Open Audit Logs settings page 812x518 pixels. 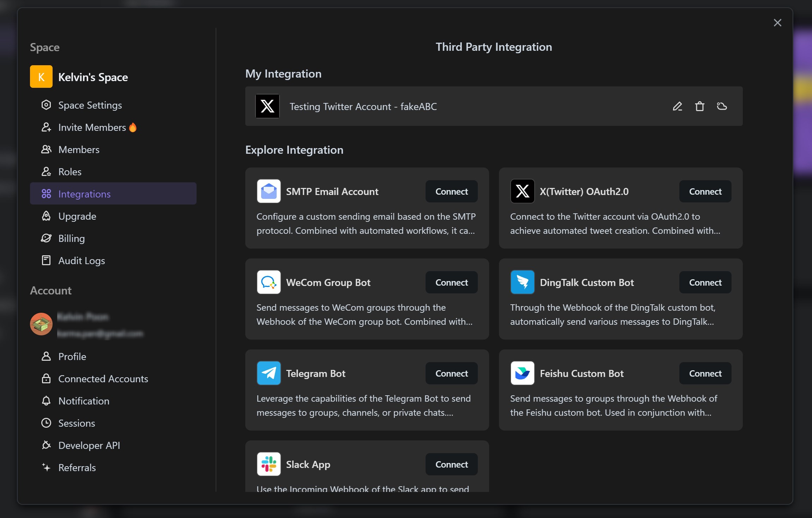(x=81, y=260)
